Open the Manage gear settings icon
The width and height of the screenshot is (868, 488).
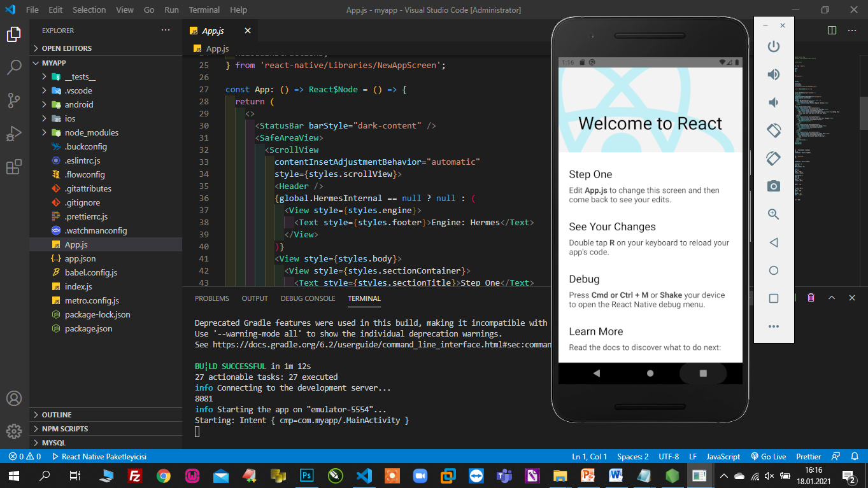tap(14, 431)
